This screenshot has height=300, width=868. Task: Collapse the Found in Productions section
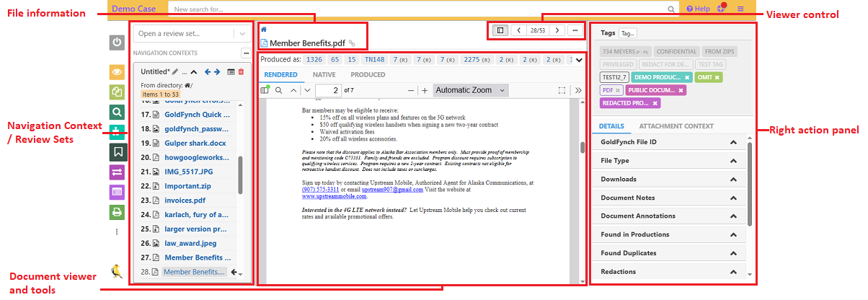(x=733, y=235)
